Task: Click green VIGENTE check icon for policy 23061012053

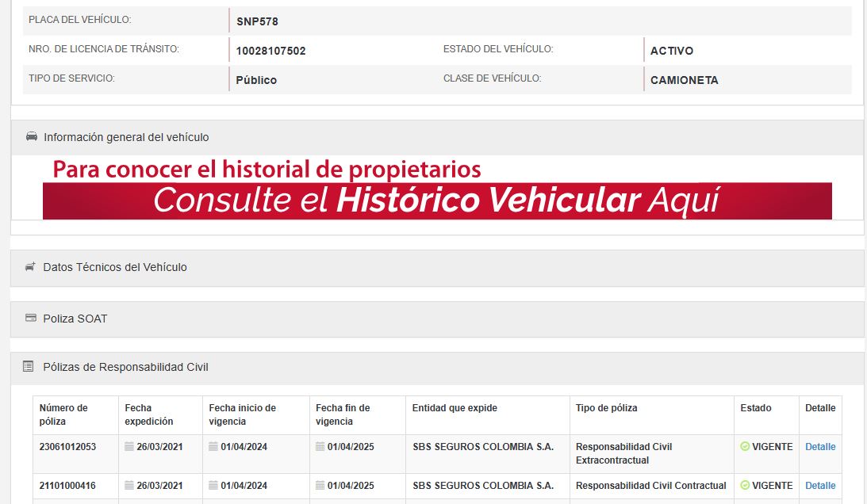Action: [745, 447]
